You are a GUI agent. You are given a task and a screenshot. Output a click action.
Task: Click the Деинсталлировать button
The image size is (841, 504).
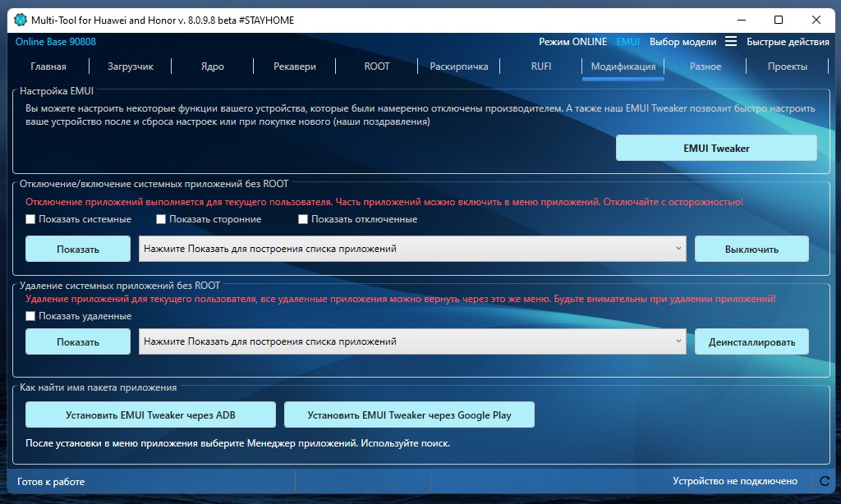click(751, 341)
